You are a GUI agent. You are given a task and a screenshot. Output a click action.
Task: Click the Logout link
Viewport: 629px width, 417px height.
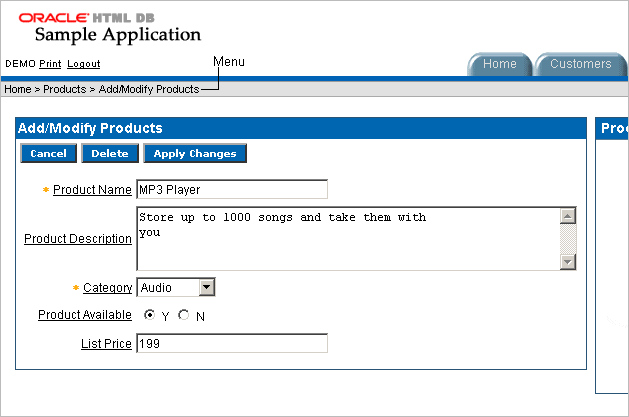[83, 64]
